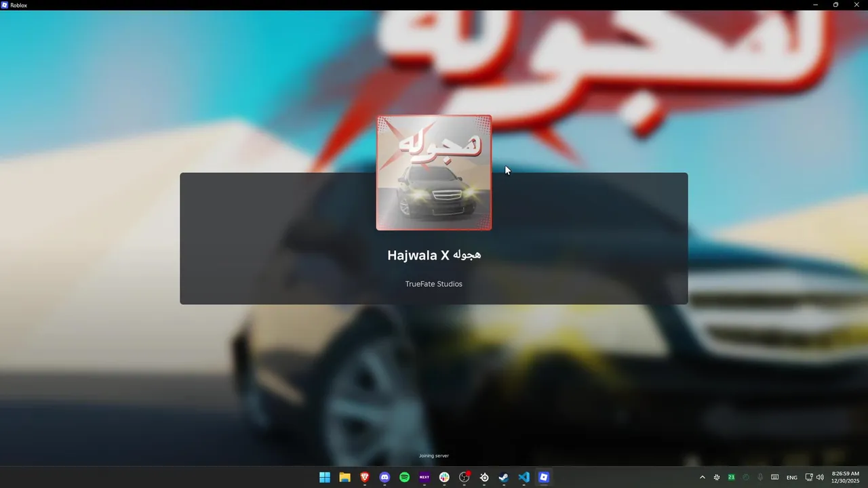Open Spotify from the taskbar

point(404,477)
